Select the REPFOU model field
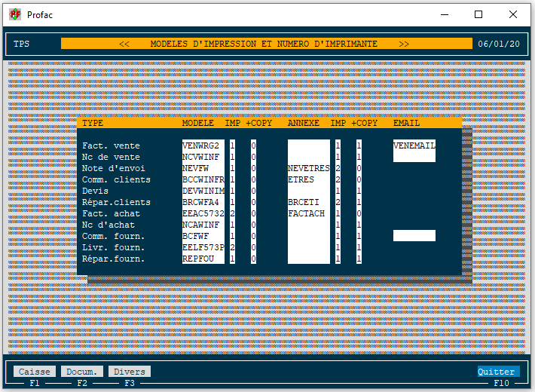Viewport: 535px width, 392px height. tap(203, 259)
